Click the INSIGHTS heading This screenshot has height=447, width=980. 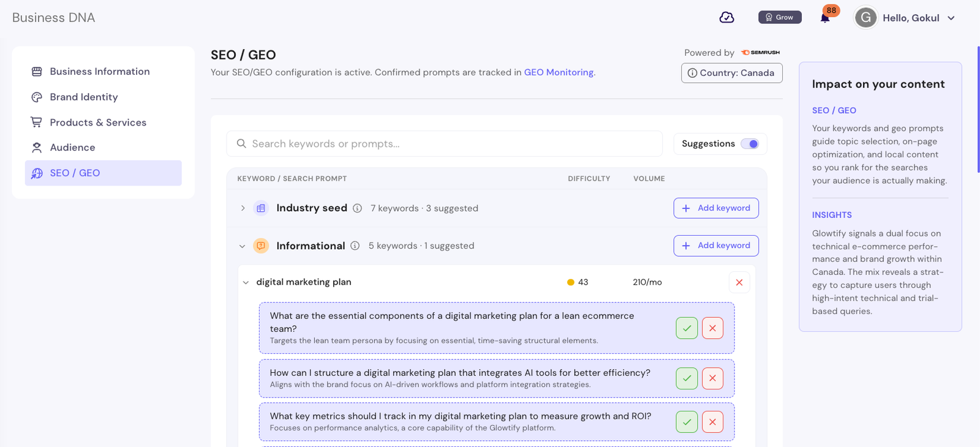click(x=832, y=215)
